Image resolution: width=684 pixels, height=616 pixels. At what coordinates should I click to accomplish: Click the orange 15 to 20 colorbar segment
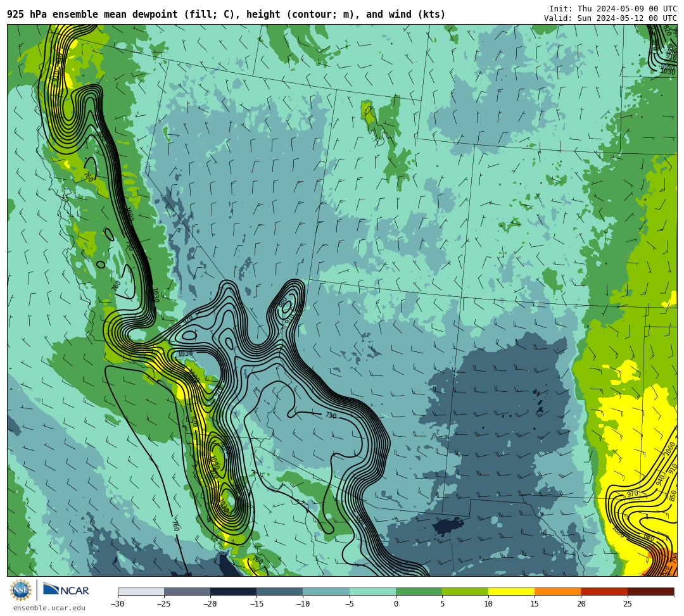pyautogui.click(x=558, y=591)
